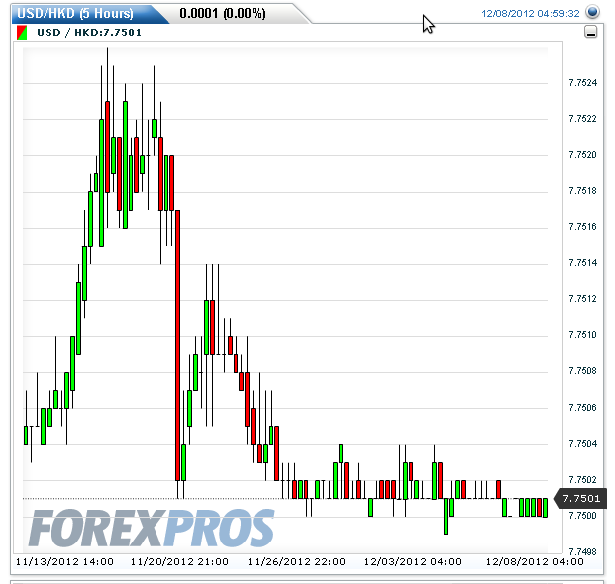The width and height of the screenshot is (615, 584).
Task: Click the last green candlestick on the right
Action: (545, 508)
